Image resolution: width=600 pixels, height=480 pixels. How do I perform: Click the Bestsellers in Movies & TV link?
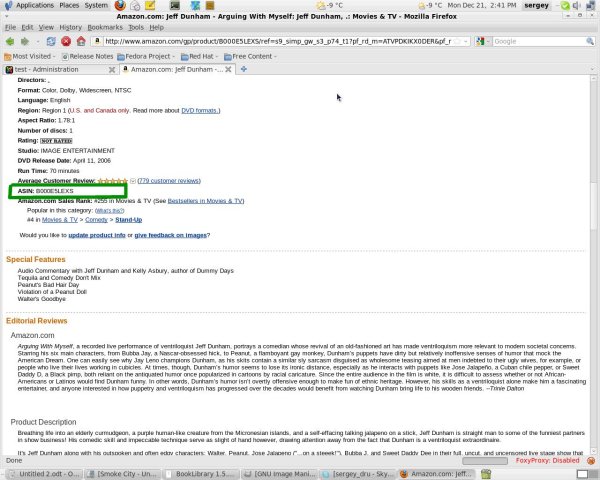coord(205,201)
